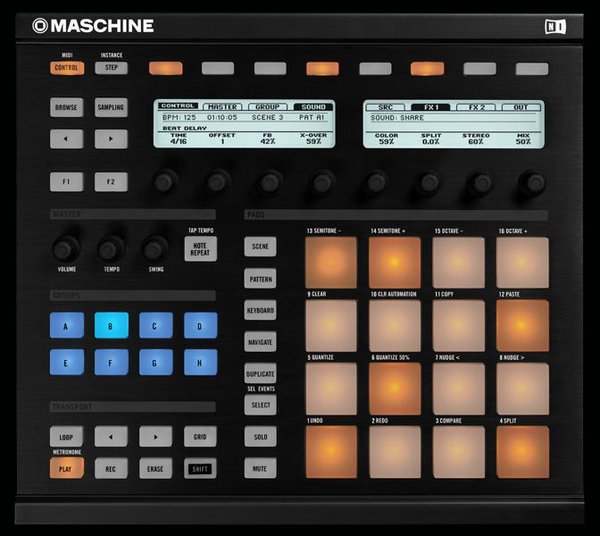Click the NOTE REPEAT button
The height and width of the screenshot is (536, 600).
point(200,249)
